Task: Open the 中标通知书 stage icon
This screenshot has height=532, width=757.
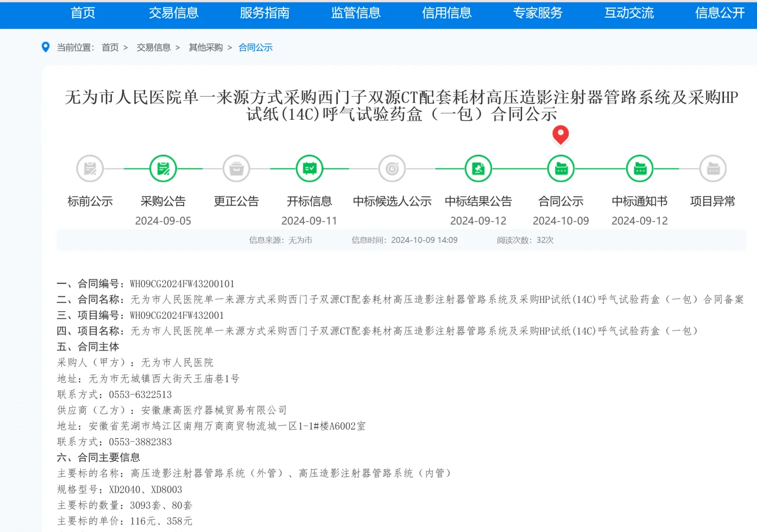Action: tap(639, 168)
